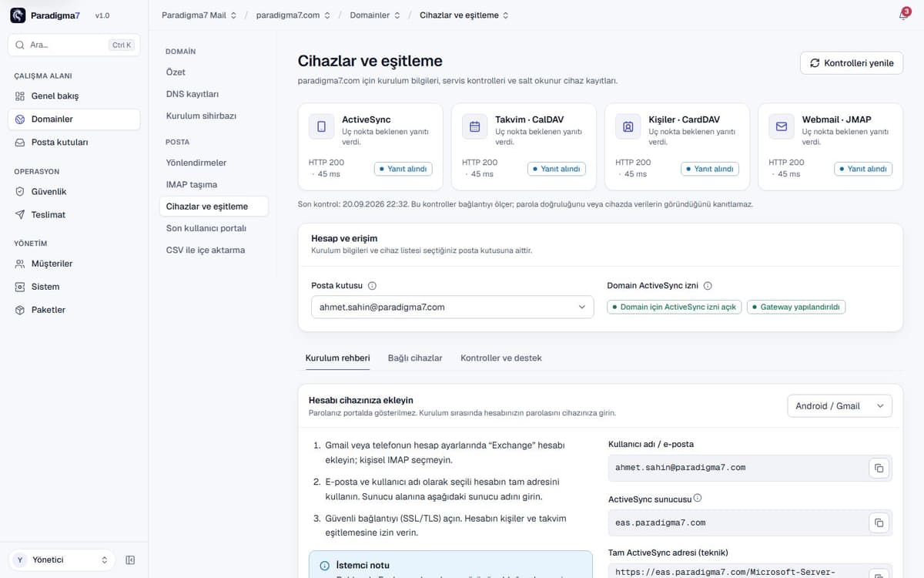This screenshot has width=924, height=578.
Task: Click the Webmail JMAP envelope icon
Action: coord(782,126)
